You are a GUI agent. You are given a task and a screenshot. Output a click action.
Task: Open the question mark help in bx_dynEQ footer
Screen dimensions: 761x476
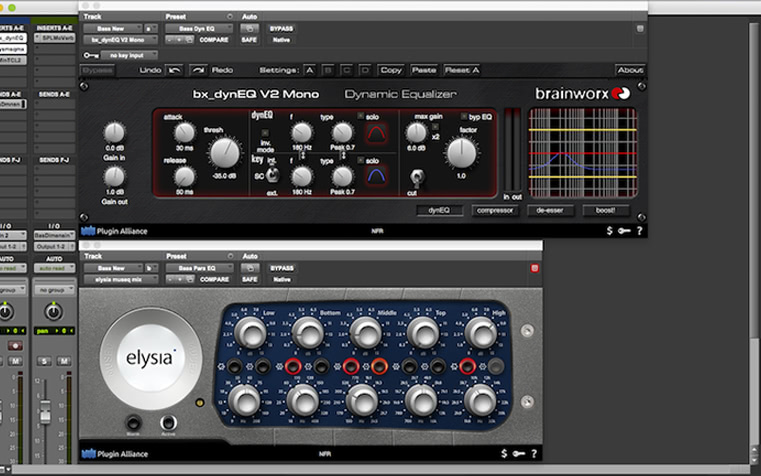tap(640, 231)
